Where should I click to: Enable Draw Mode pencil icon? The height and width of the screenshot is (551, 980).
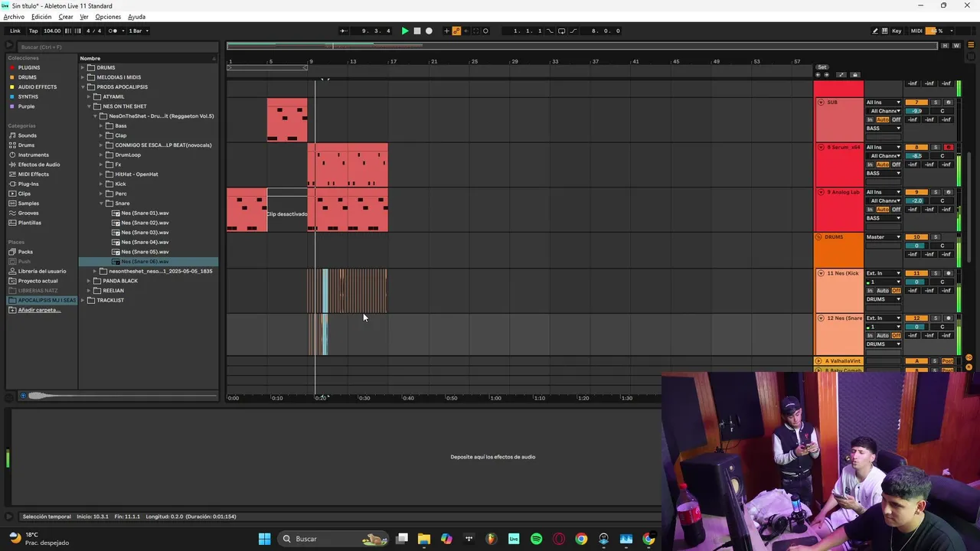875,31
